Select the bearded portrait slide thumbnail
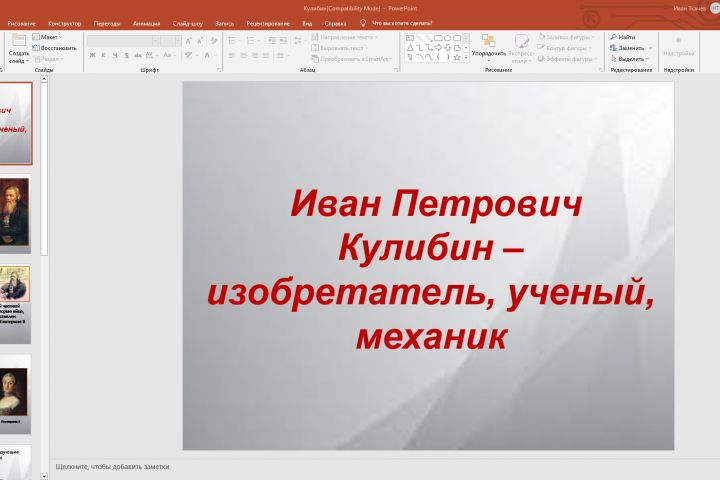 click(x=14, y=213)
